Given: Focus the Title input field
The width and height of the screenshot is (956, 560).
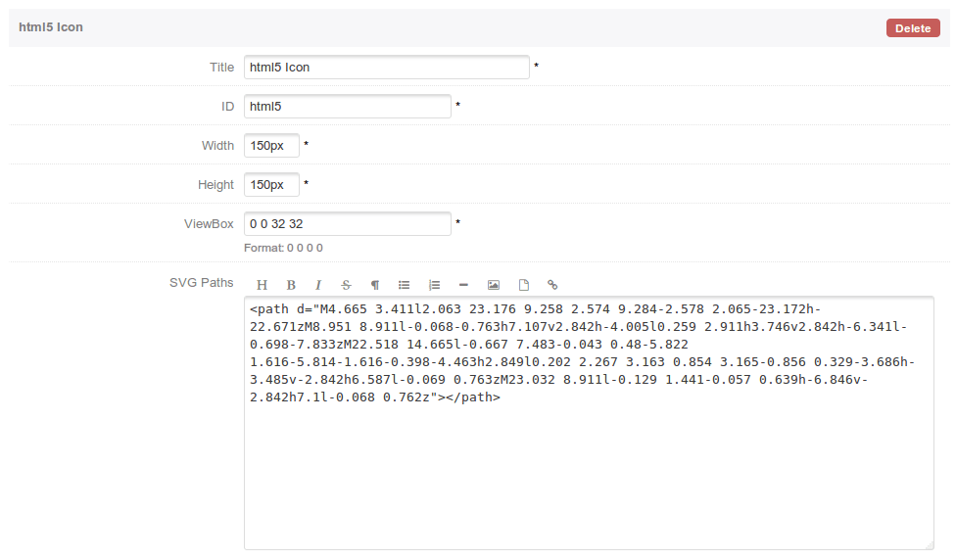Looking at the screenshot, I should click(387, 67).
